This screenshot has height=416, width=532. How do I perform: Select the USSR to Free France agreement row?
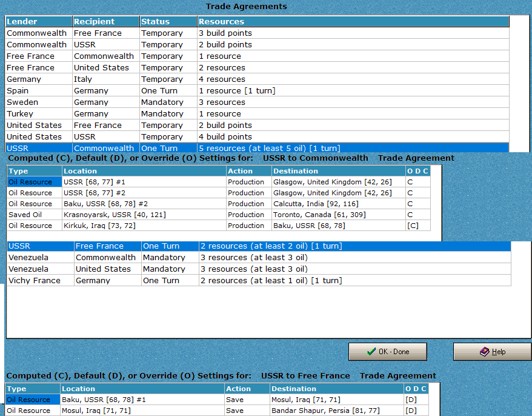[259, 246]
